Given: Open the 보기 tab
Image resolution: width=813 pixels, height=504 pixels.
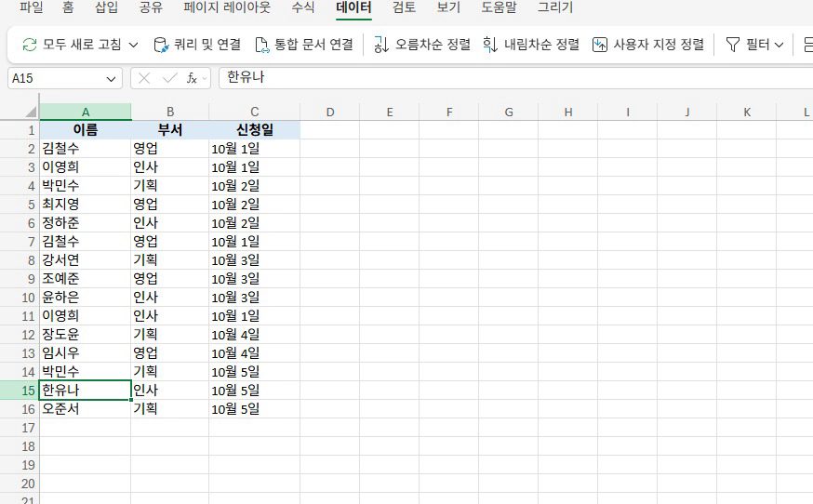Looking at the screenshot, I should point(448,7).
